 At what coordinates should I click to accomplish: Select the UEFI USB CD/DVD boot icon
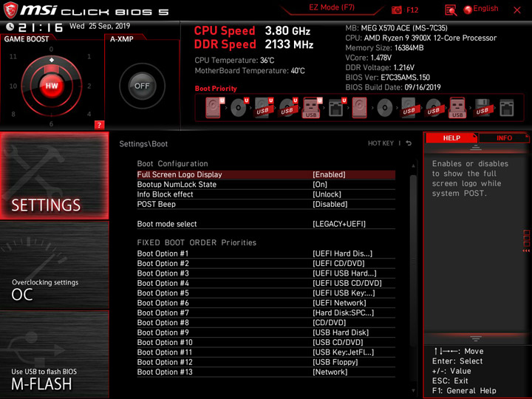pyautogui.click(x=288, y=108)
